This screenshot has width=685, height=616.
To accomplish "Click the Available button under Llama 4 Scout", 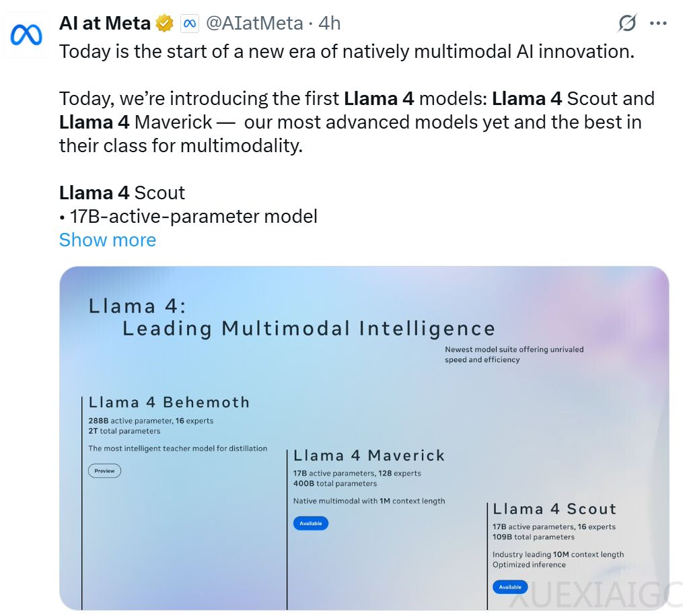I will (510, 587).
